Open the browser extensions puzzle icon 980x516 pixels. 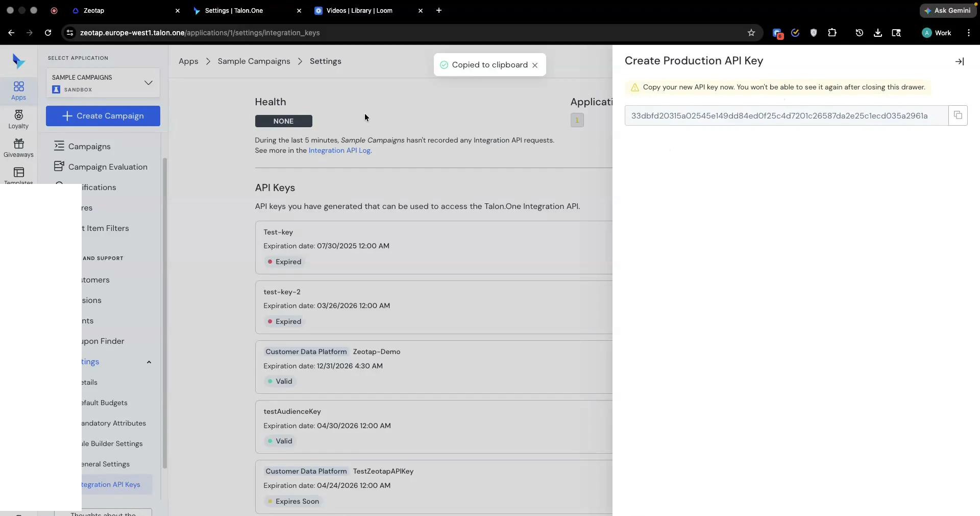click(x=832, y=33)
